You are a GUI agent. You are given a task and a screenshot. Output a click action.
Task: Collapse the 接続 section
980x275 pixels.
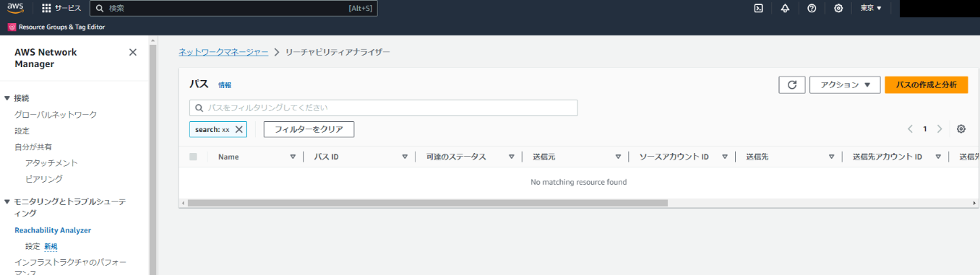point(7,98)
